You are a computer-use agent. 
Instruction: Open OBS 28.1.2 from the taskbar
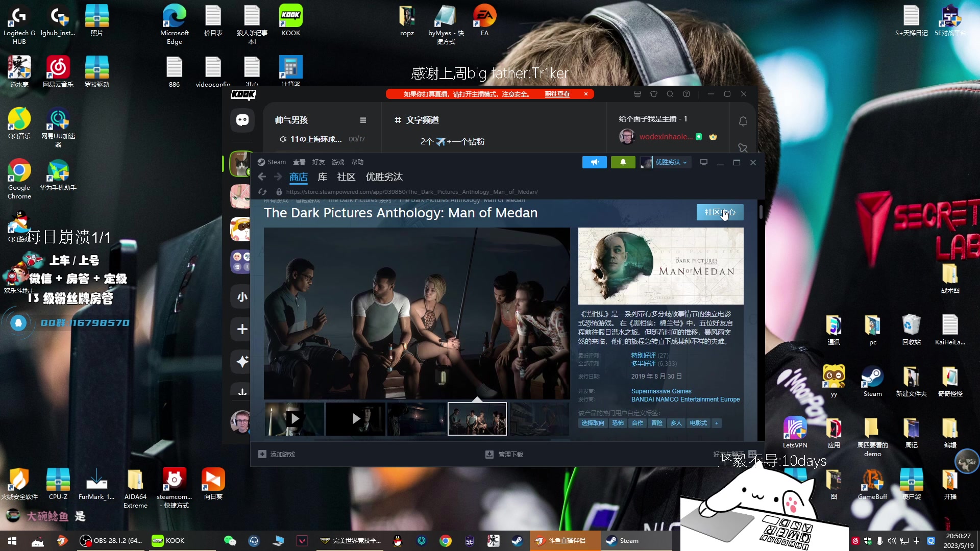111,541
